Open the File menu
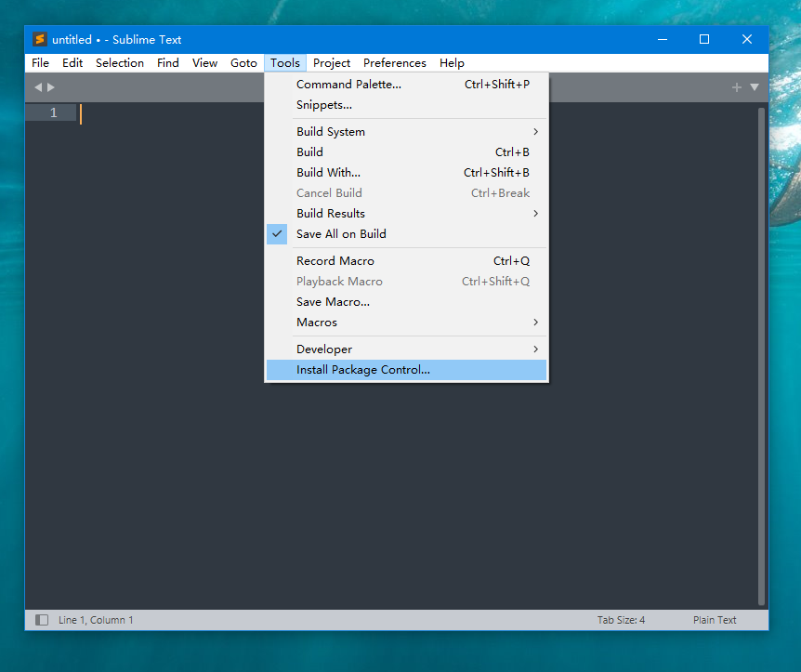 coord(40,63)
